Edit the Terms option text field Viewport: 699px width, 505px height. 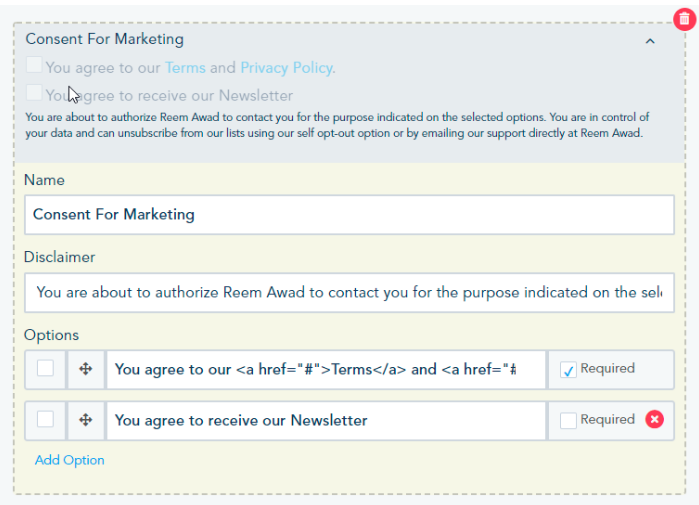(326, 369)
